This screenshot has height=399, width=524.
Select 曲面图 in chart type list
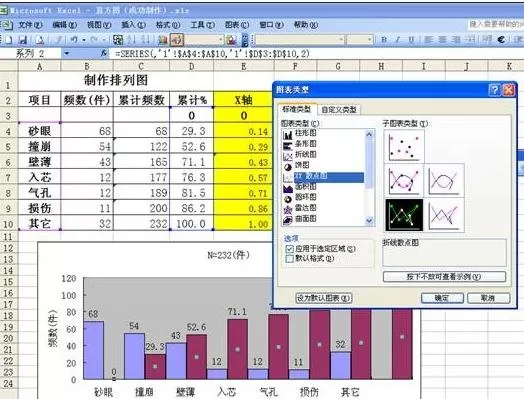point(305,219)
